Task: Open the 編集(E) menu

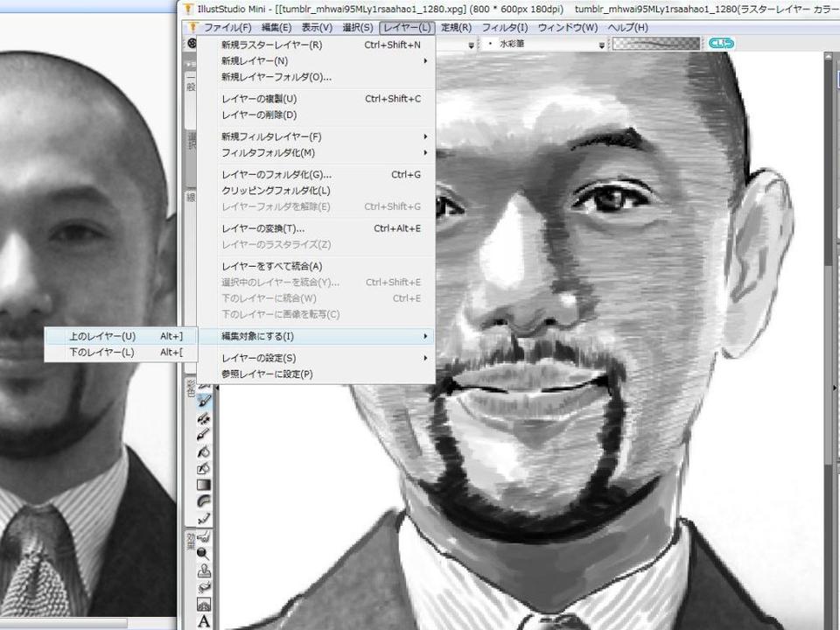Action: click(276, 27)
